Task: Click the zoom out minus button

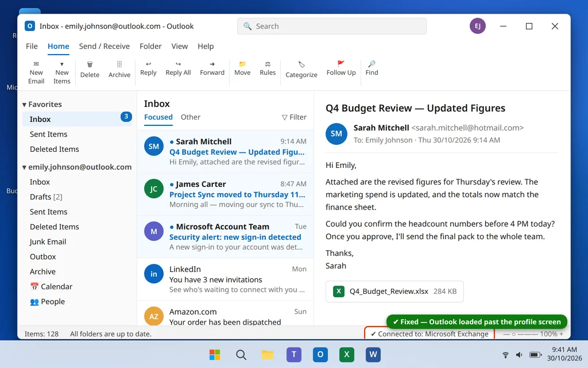Action: [506, 334]
